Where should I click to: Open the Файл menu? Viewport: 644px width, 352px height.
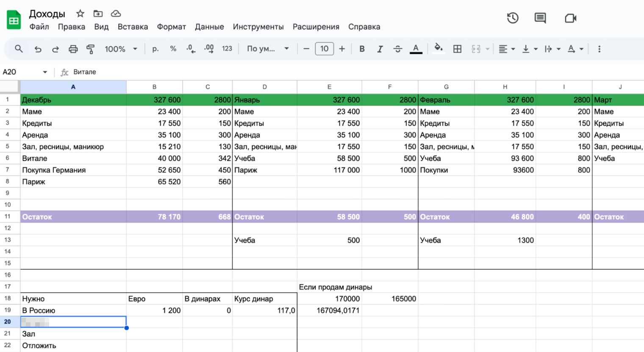[39, 27]
